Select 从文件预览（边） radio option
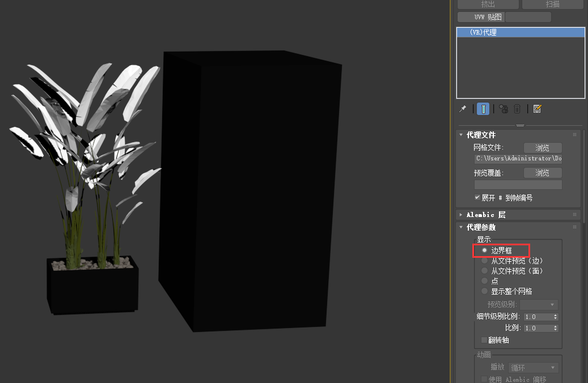588x383 pixels. tap(485, 261)
